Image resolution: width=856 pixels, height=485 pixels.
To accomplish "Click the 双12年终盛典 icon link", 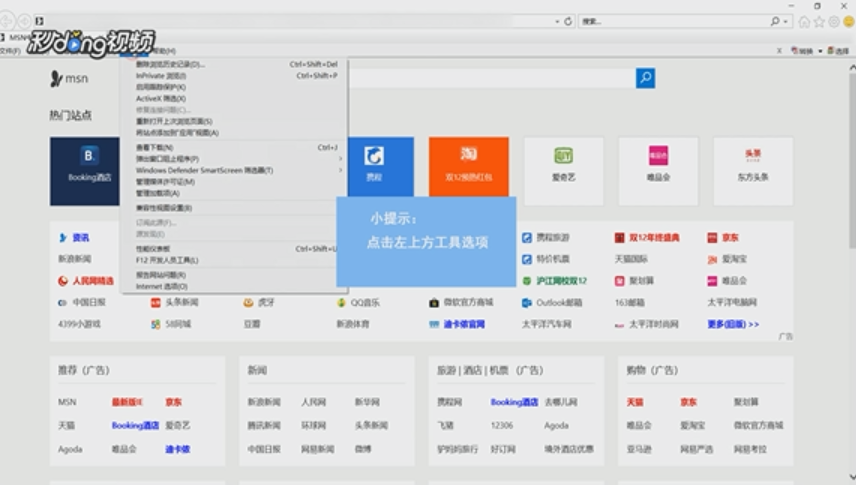I will point(647,238).
